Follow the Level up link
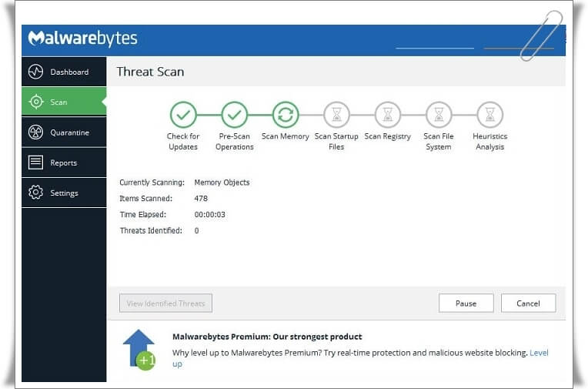The width and height of the screenshot is (588, 389). pos(539,353)
